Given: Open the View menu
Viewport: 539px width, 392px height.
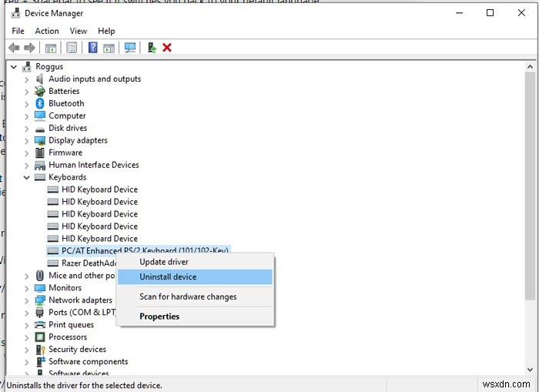Looking at the screenshot, I should (x=79, y=31).
